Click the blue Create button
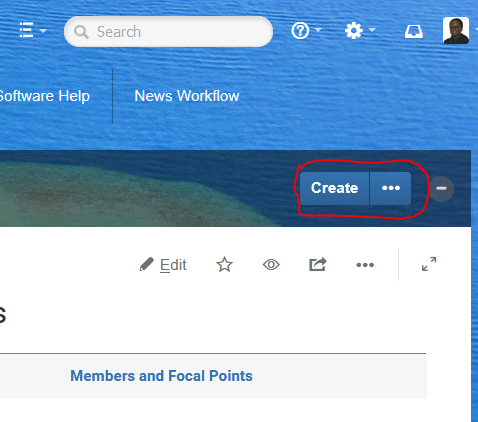This screenshot has height=422, width=478. (335, 188)
